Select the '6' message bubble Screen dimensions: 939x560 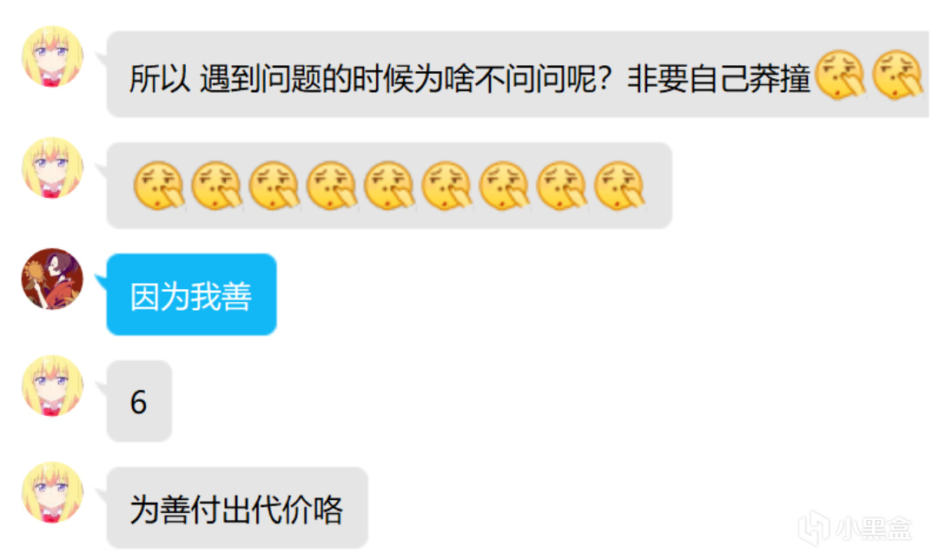point(139,401)
